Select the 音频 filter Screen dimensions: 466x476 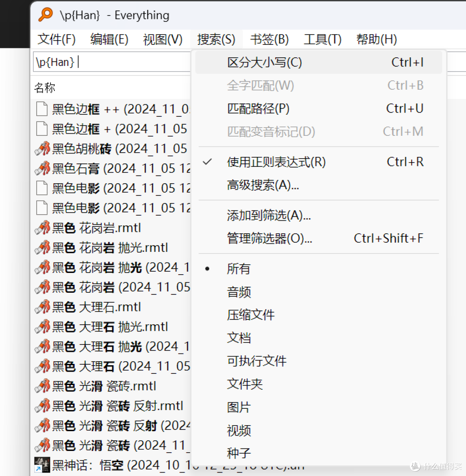click(319, 292)
